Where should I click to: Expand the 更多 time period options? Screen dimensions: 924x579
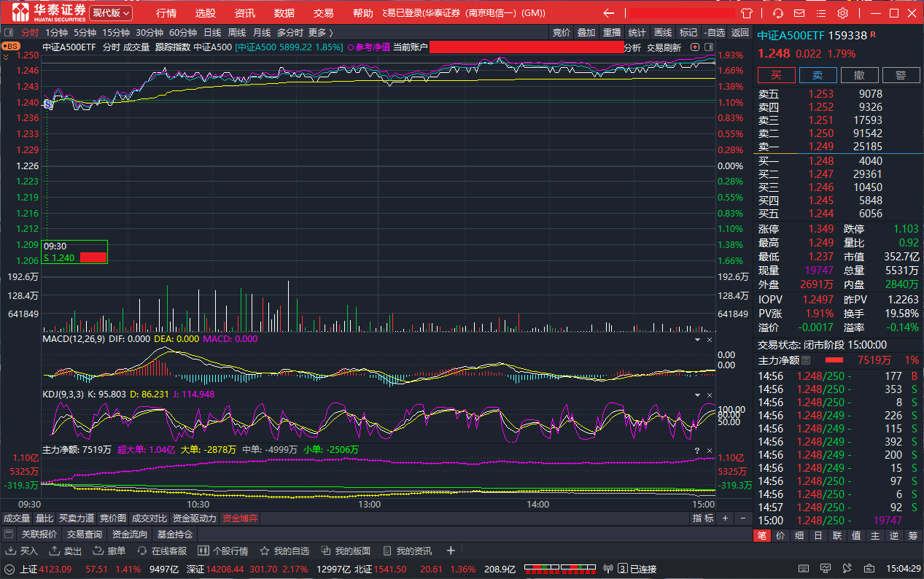[x=320, y=32]
